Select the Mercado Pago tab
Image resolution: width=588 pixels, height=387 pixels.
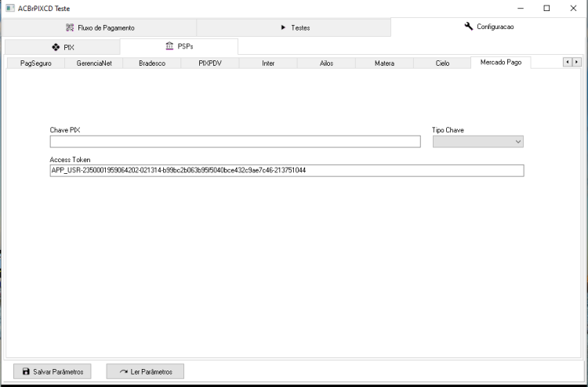click(x=501, y=62)
